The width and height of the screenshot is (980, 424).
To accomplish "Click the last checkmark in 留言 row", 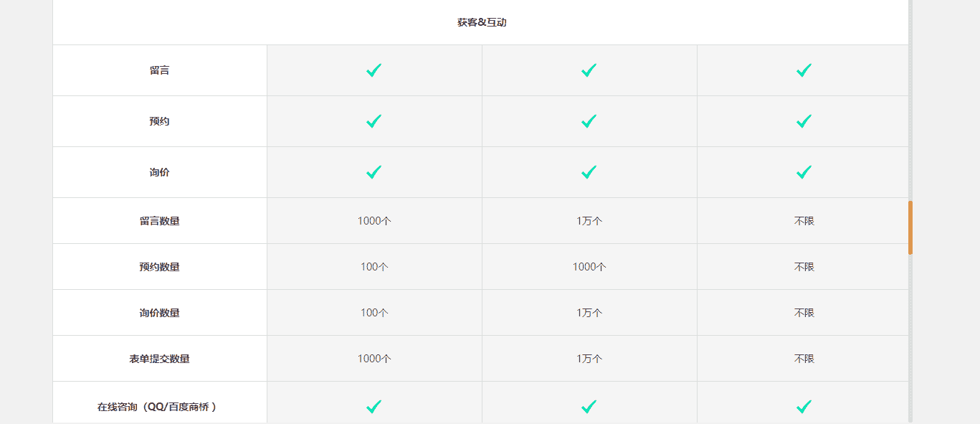I will [804, 70].
